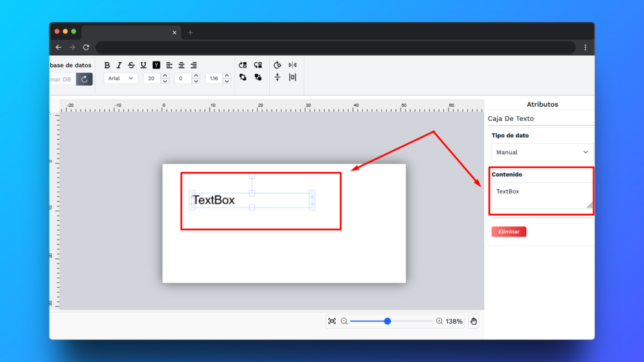Click the line height field showing 1.16
644x362 pixels.
(x=214, y=79)
